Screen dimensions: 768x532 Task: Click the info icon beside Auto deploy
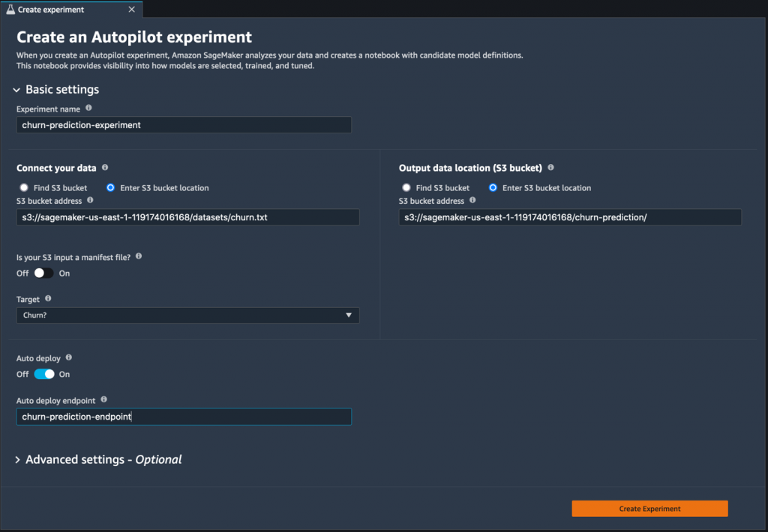click(x=68, y=357)
